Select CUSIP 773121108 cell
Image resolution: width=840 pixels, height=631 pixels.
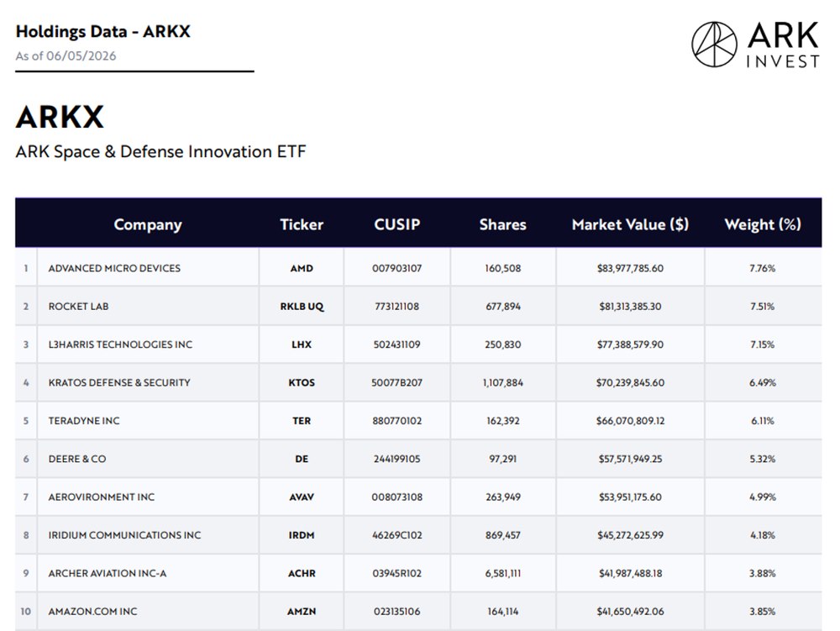click(397, 307)
